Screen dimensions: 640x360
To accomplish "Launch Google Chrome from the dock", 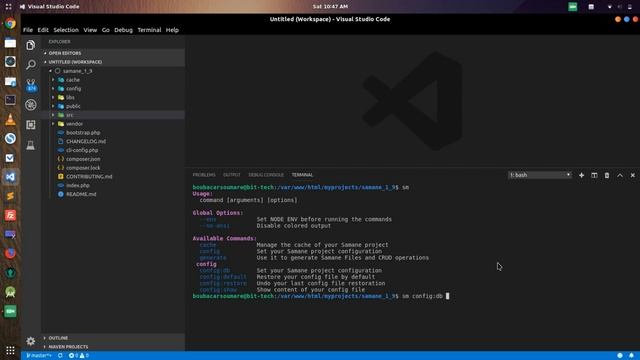I will point(10,24).
